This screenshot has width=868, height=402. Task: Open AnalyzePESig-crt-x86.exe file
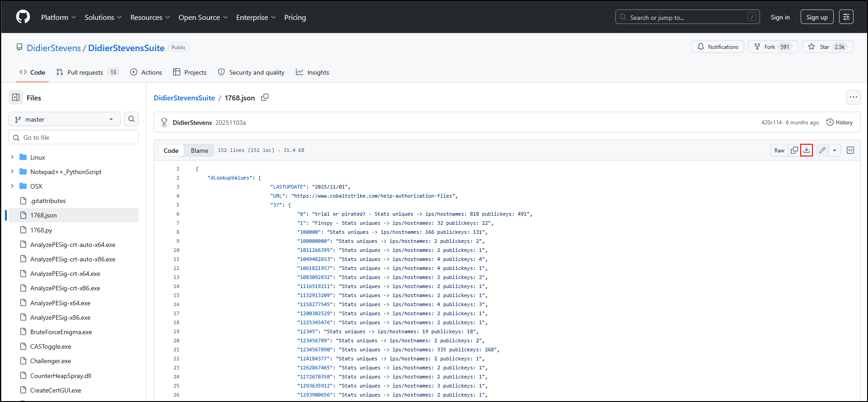(65, 288)
